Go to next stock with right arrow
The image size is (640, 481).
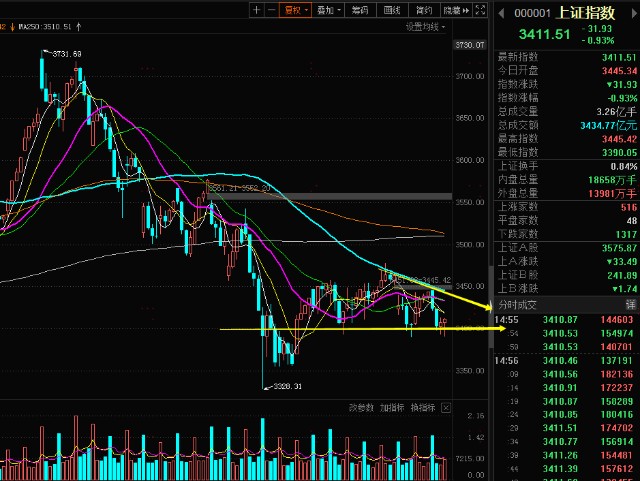click(634, 13)
